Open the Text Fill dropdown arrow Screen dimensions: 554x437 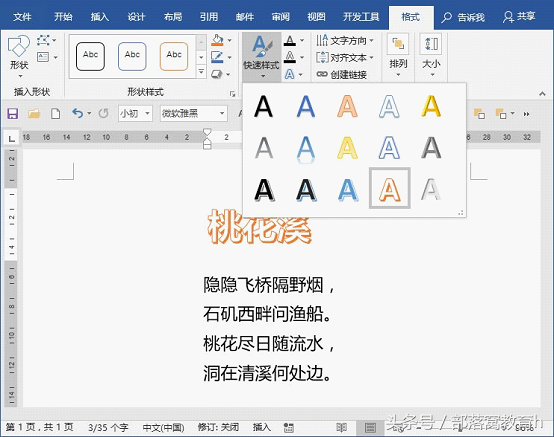click(x=302, y=40)
